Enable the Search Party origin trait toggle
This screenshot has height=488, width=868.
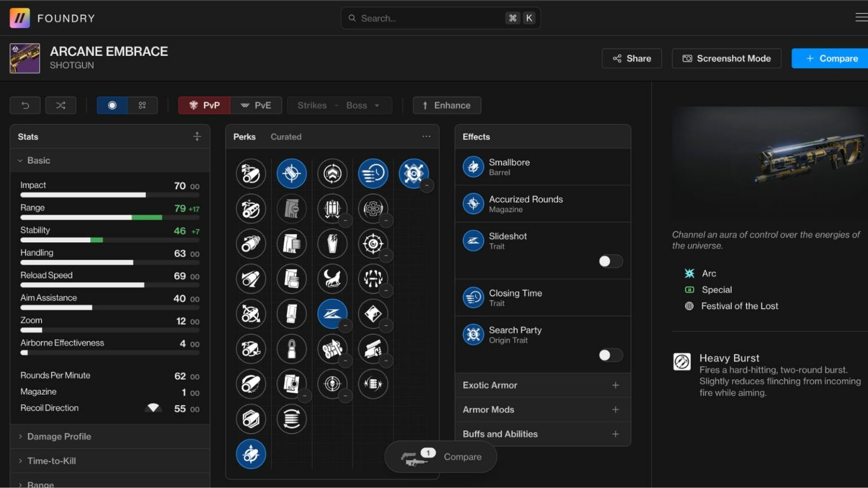pyautogui.click(x=610, y=355)
